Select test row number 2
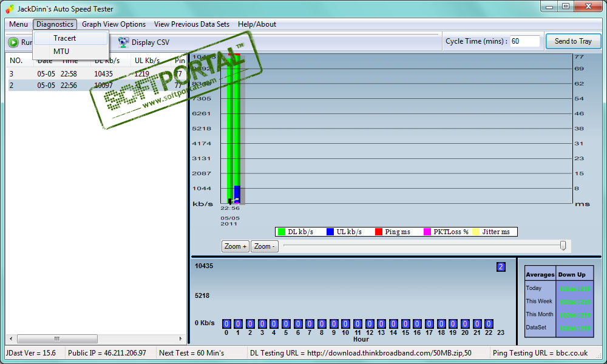Image resolution: width=607 pixels, height=364 pixels. pyautogui.click(x=96, y=85)
